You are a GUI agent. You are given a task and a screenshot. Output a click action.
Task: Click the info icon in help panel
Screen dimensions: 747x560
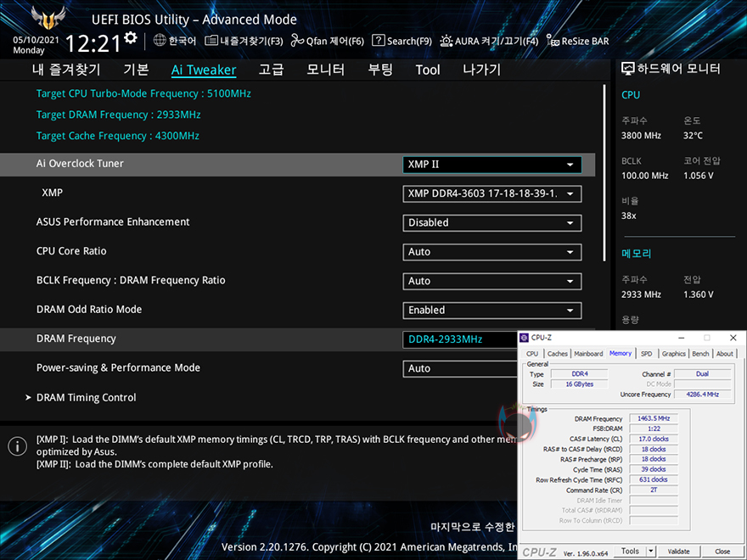pyautogui.click(x=17, y=446)
